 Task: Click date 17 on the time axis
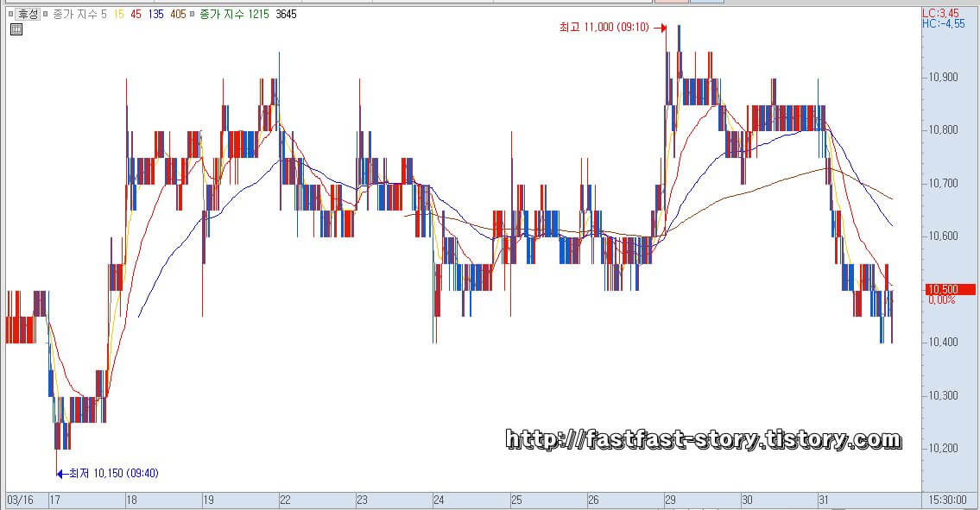[55, 500]
